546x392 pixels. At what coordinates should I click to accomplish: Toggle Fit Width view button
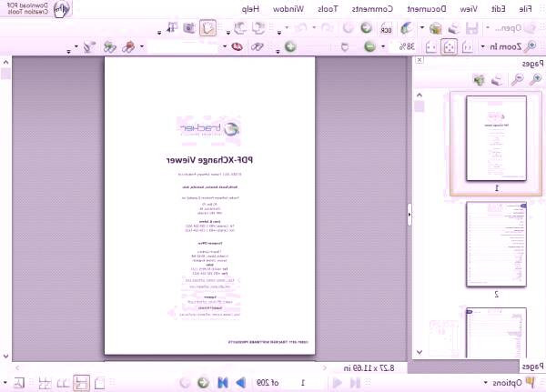431,46
